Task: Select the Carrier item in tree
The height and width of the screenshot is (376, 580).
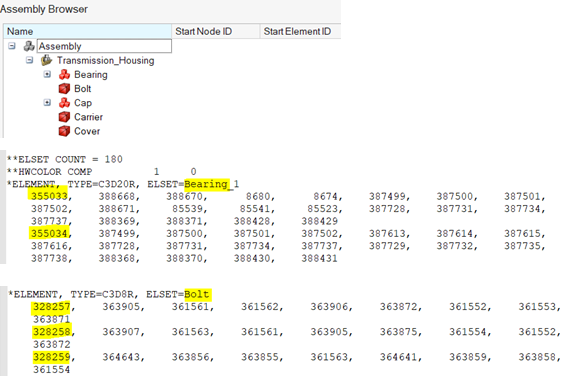Action: pos(88,117)
